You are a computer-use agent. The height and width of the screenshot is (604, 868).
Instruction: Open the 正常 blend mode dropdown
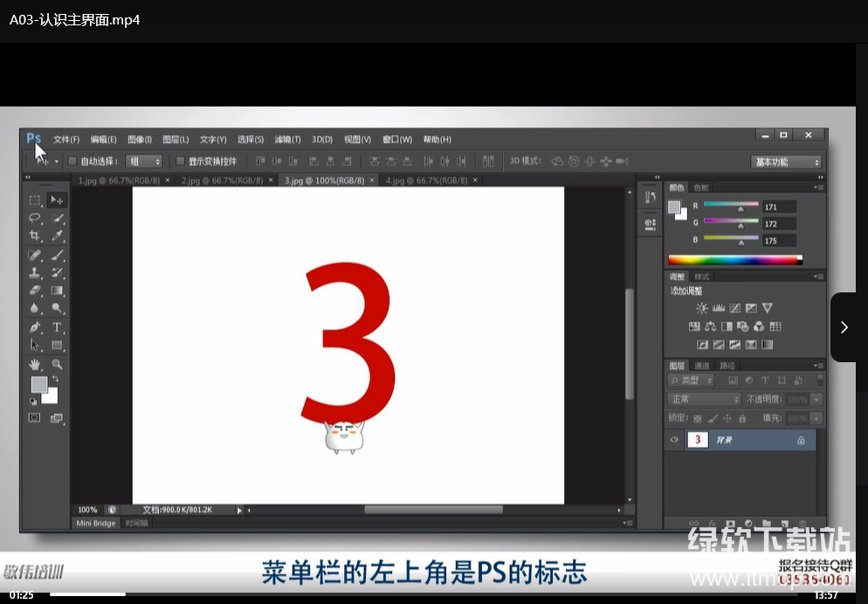point(704,399)
